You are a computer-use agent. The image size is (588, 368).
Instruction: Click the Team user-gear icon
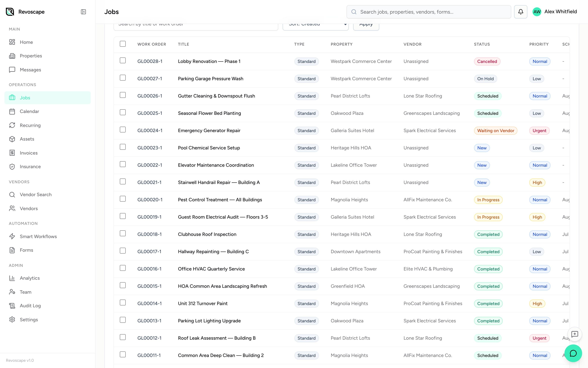coord(12,292)
